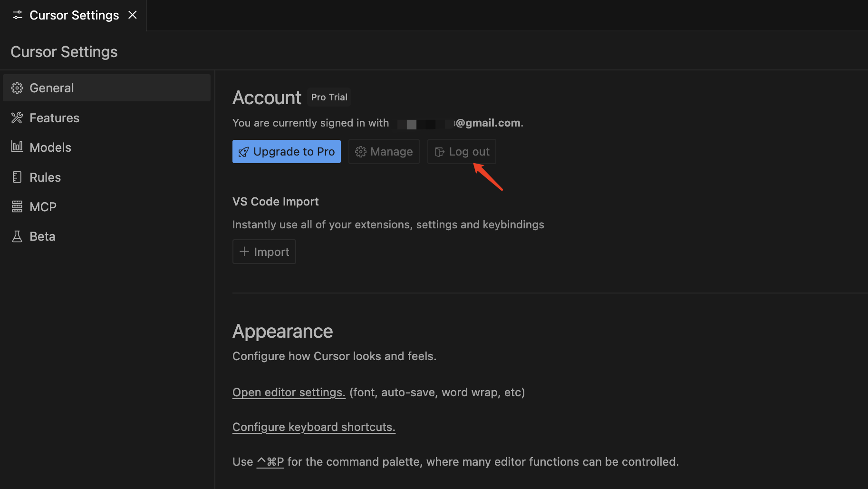This screenshot has height=489, width=868.
Task: Click 'Instantly use all of your extensions' description
Action: tap(388, 225)
